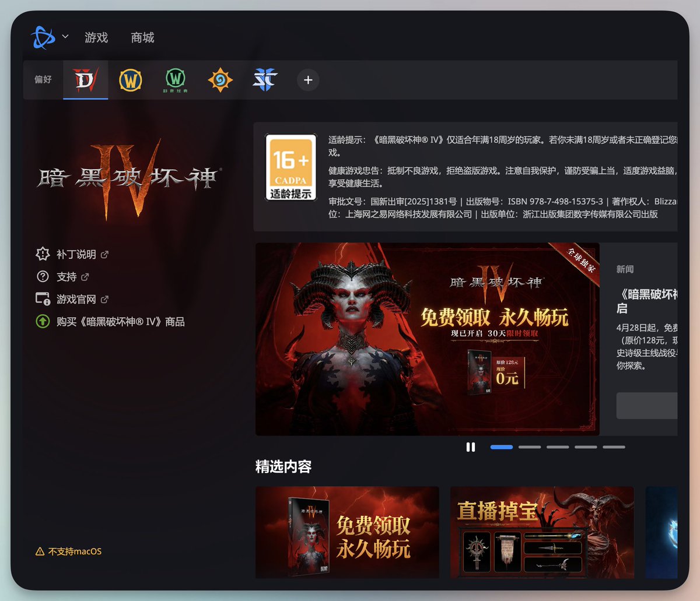Click the support question mark icon
The width and height of the screenshot is (700, 601).
pos(43,277)
